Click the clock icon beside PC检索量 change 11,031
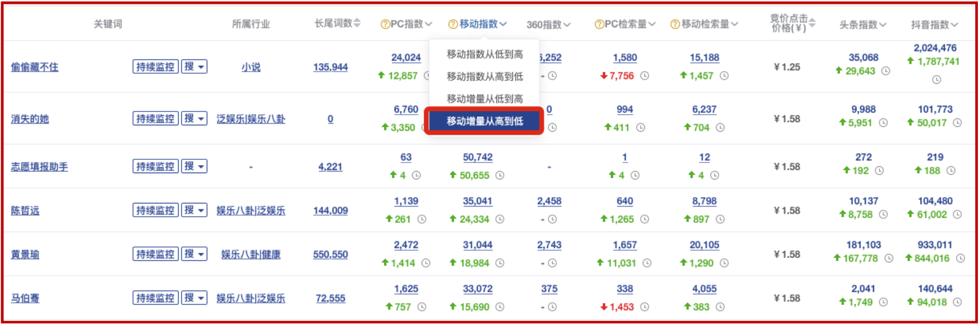Screen dimensions: 980x325 646,263
